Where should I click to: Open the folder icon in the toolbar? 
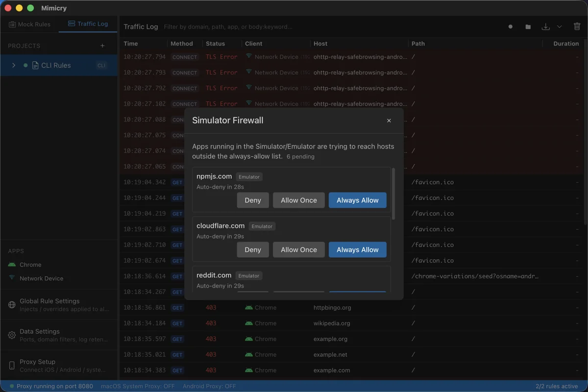[x=528, y=27]
